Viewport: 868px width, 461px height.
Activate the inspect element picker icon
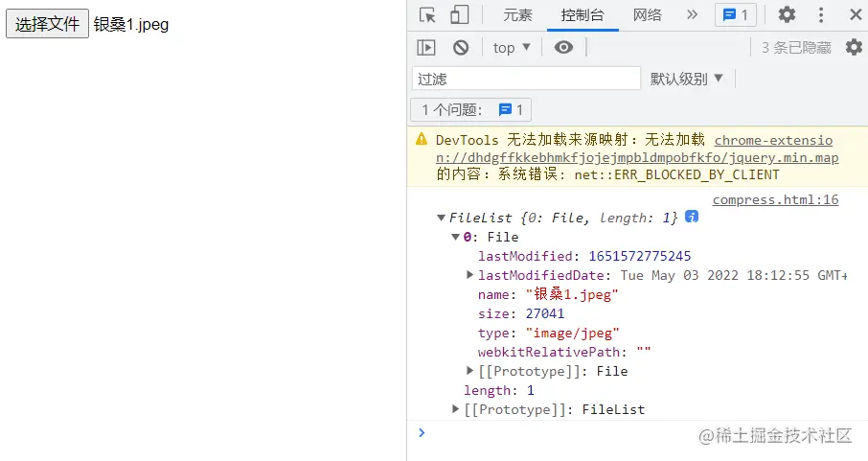click(426, 15)
